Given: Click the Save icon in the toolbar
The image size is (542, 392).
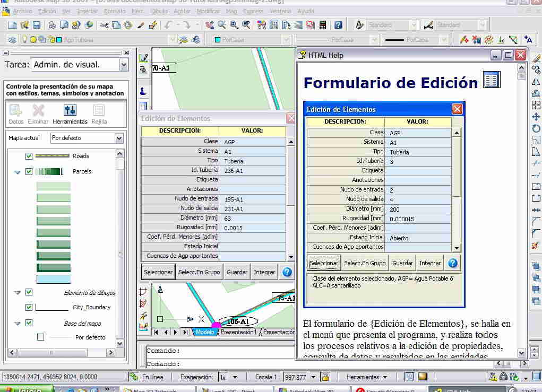Looking at the screenshot, I should pos(37,25).
